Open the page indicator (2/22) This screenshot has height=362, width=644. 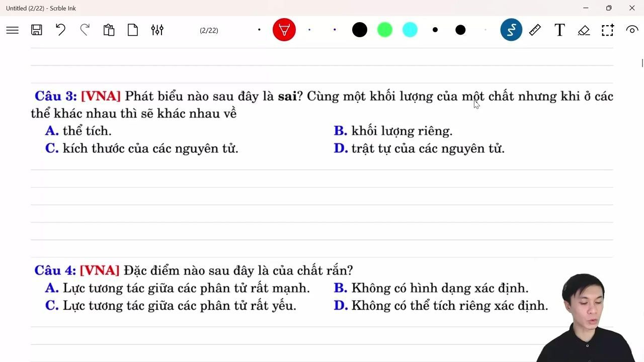tap(209, 30)
